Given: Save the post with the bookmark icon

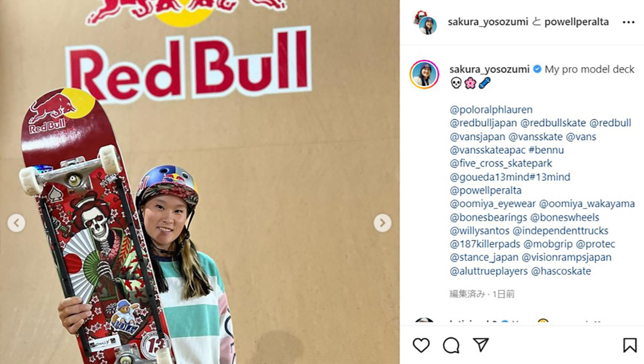Looking at the screenshot, I should [630, 345].
